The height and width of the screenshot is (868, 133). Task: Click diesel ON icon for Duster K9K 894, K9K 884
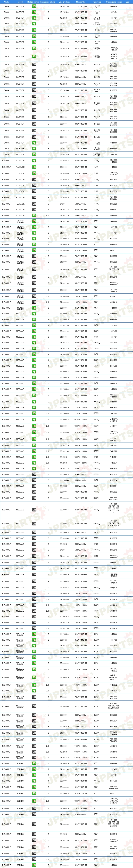pos(34,84)
